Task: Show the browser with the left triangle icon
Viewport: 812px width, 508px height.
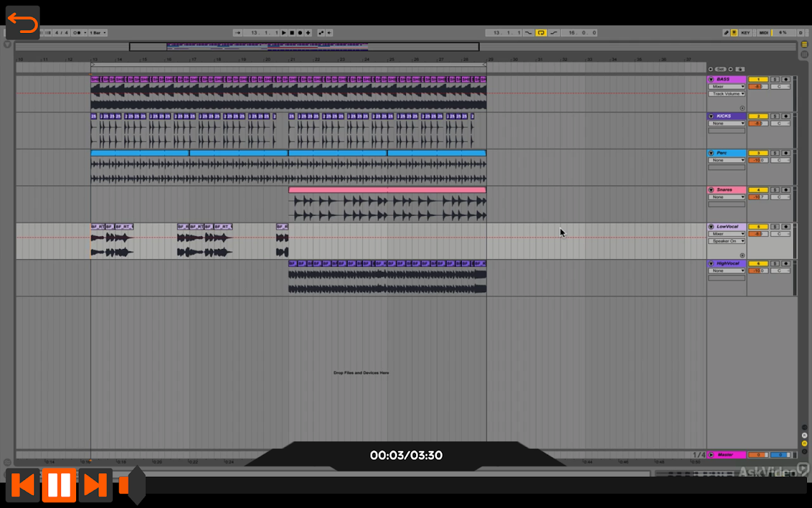Action: (7, 44)
